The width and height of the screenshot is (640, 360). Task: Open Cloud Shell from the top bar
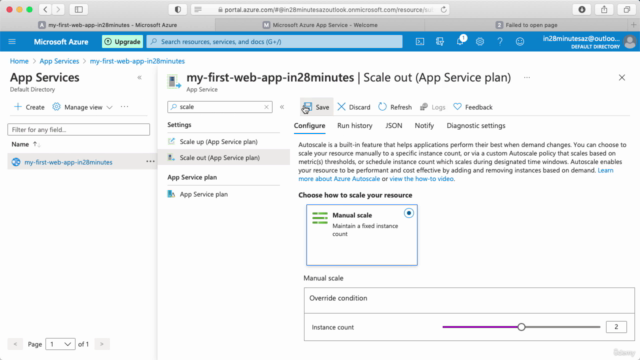click(x=420, y=42)
